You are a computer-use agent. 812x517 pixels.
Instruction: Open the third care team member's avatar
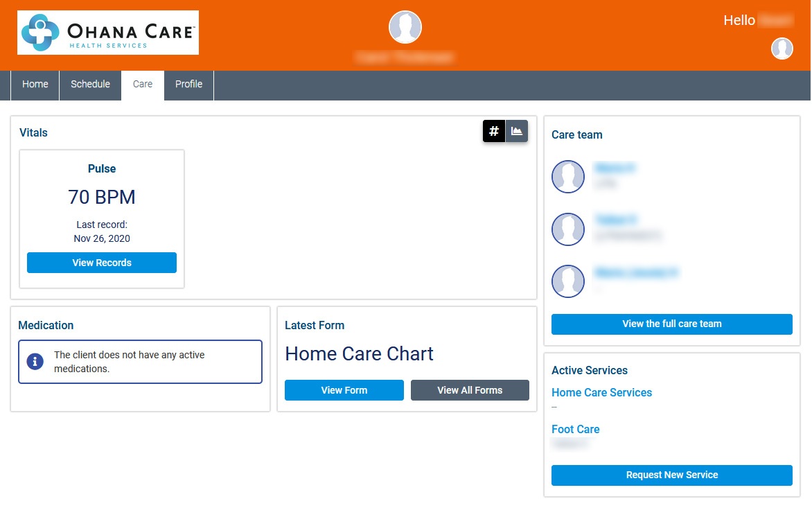point(568,281)
